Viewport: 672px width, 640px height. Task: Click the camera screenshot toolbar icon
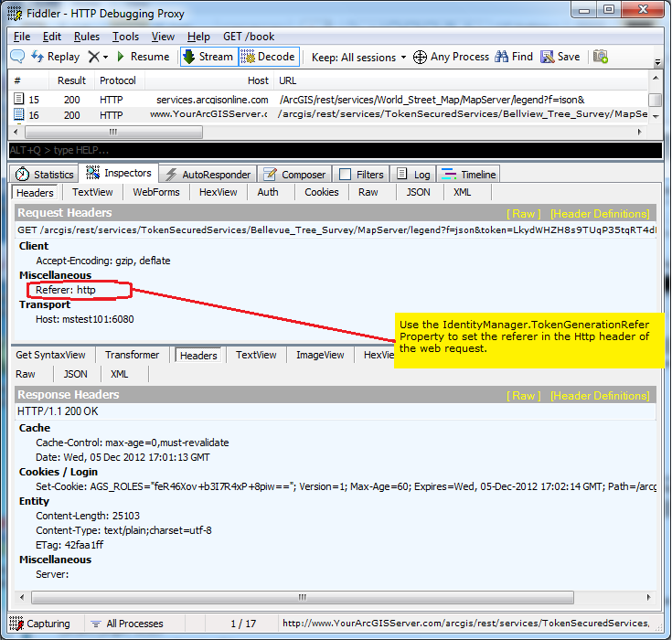tap(601, 57)
